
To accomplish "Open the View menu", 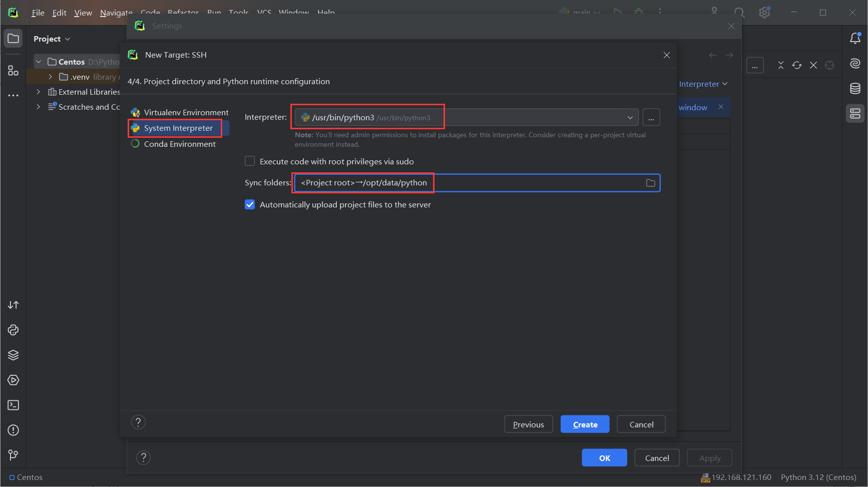I will tap(83, 13).
